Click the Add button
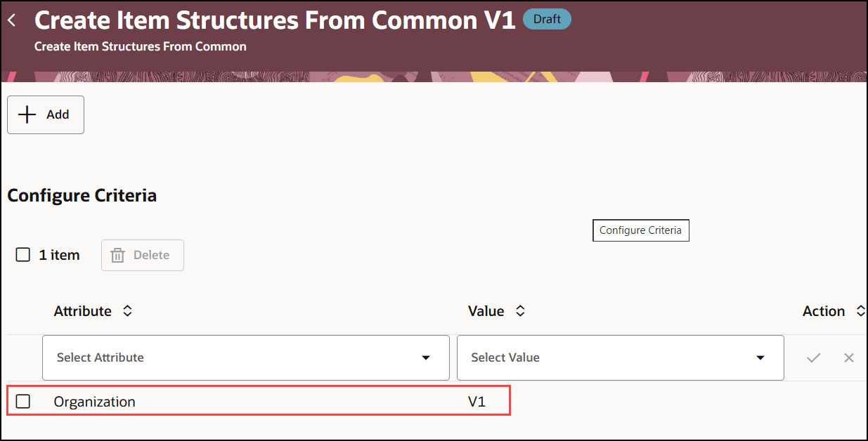This screenshot has width=868, height=441. 45,114
